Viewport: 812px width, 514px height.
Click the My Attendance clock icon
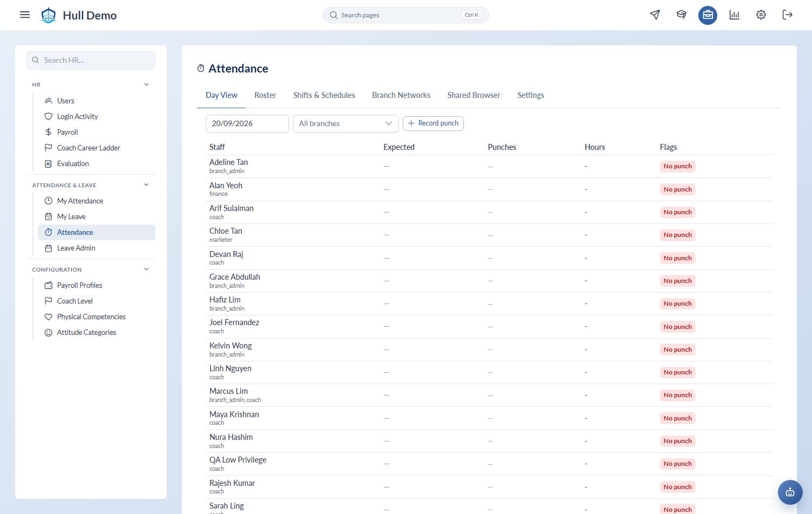pos(48,201)
